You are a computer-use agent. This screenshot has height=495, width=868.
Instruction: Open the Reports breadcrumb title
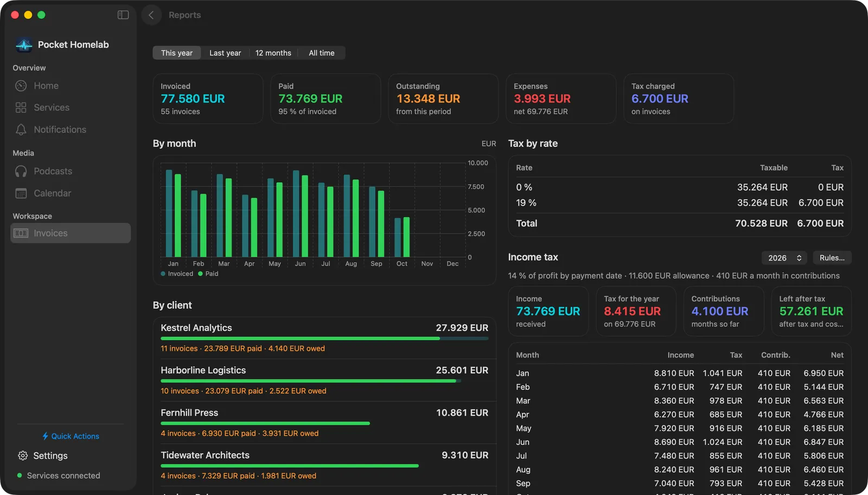[x=184, y=15]
